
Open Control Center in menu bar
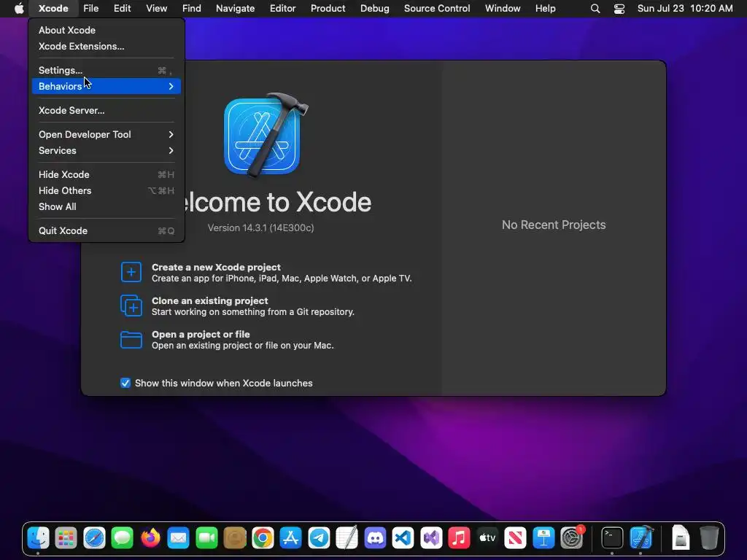coord(619,9)
